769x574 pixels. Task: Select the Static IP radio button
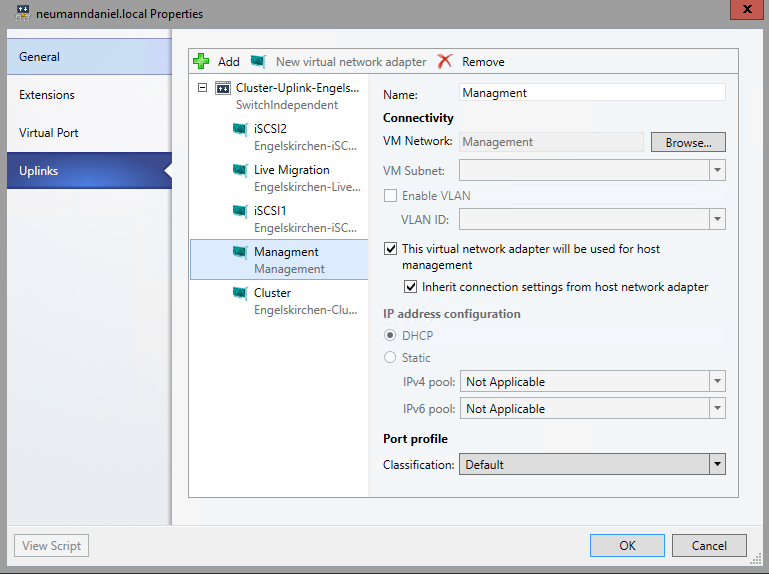click(390, 358)
